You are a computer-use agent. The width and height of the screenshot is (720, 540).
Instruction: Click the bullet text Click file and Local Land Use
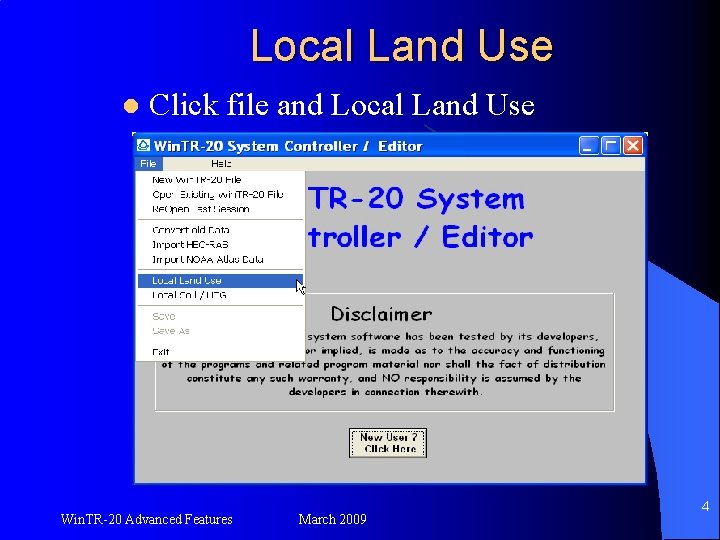click(342, 105)
